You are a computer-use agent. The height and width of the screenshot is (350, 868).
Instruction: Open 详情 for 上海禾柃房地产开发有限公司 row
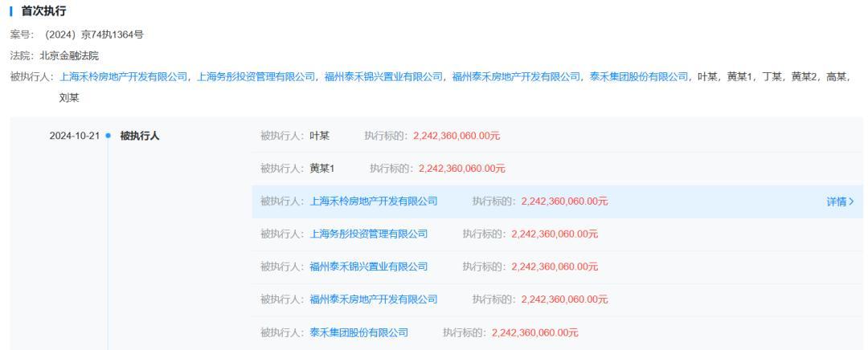(840, 201)
